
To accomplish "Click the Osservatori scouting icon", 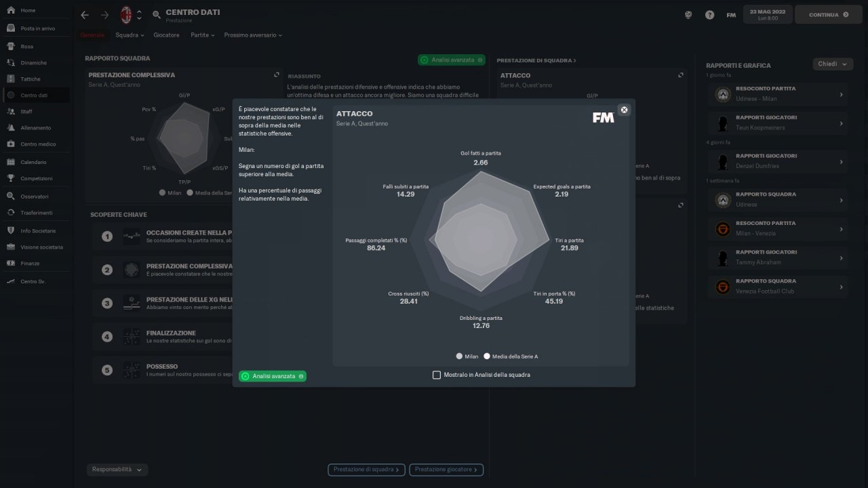I will pos(11,197).
